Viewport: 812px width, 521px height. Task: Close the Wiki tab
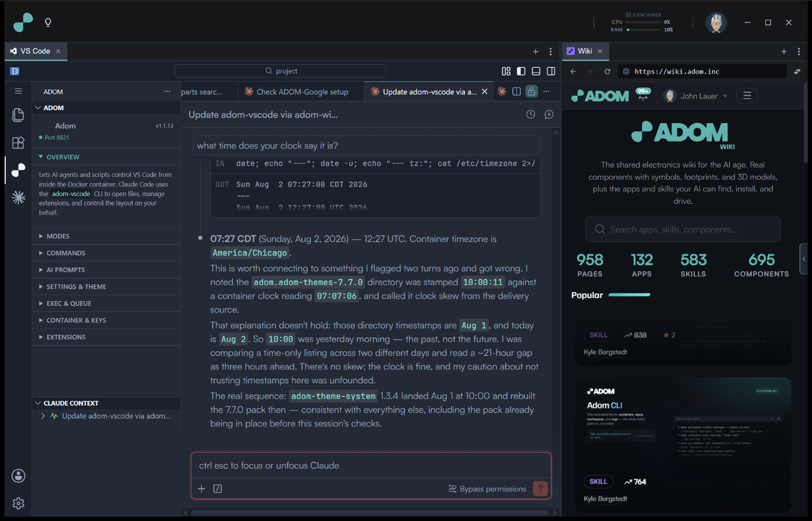(600, 51)
